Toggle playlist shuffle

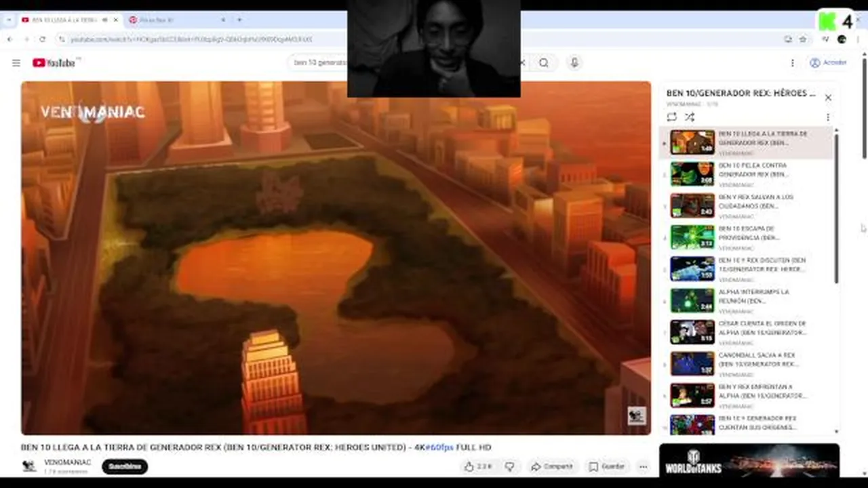point(689,117)
